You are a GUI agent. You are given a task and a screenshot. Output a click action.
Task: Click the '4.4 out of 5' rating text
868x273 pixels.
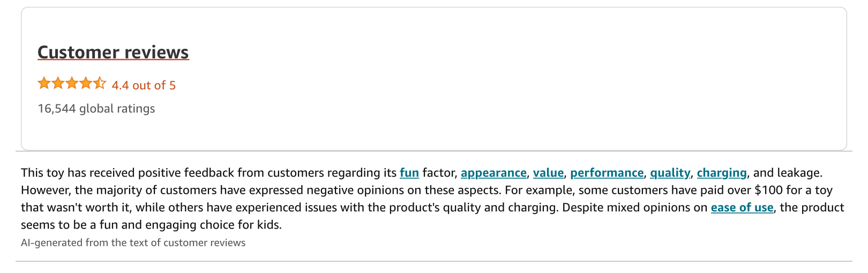click(144, 86)
